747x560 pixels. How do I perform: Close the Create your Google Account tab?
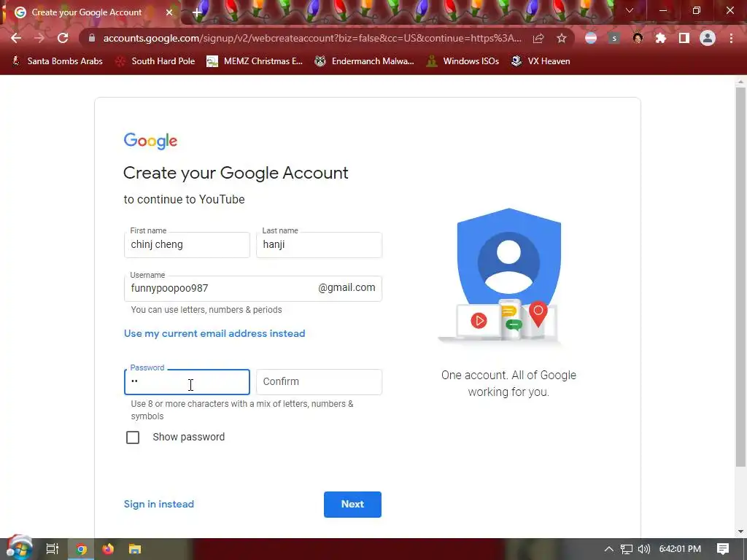tap(169, 12)
